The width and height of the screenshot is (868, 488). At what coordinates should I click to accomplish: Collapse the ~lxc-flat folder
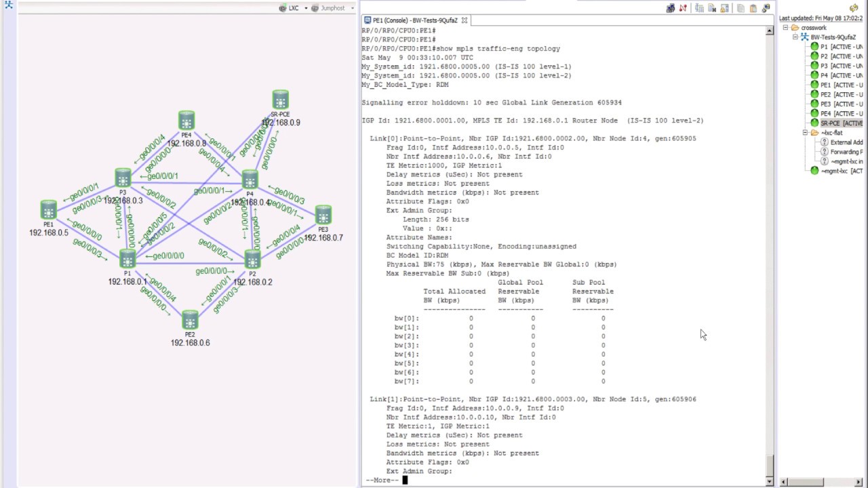805,133
